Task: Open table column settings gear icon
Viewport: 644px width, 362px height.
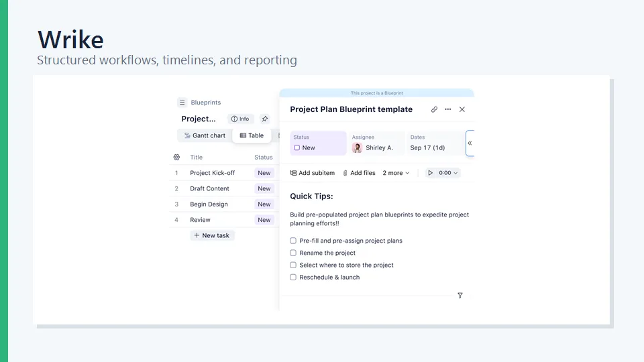Action: coord(176,157)
